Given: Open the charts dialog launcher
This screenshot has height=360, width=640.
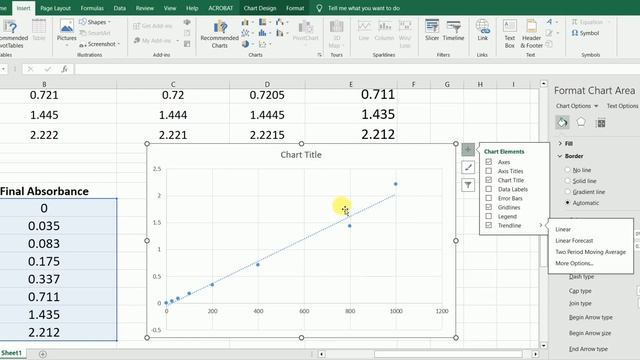Looking at the screenshot, I should tap(319, 55).
